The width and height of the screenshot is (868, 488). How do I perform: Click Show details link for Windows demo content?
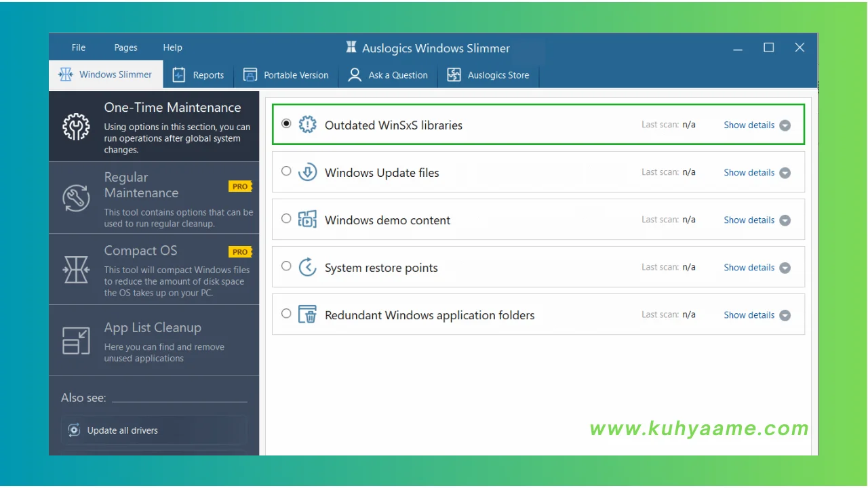749,220
